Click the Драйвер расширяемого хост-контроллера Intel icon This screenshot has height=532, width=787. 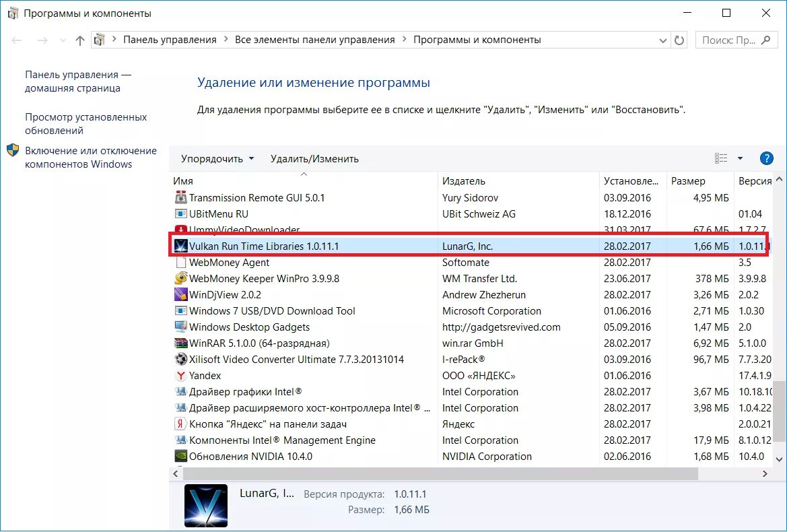(x=180, y=407)
